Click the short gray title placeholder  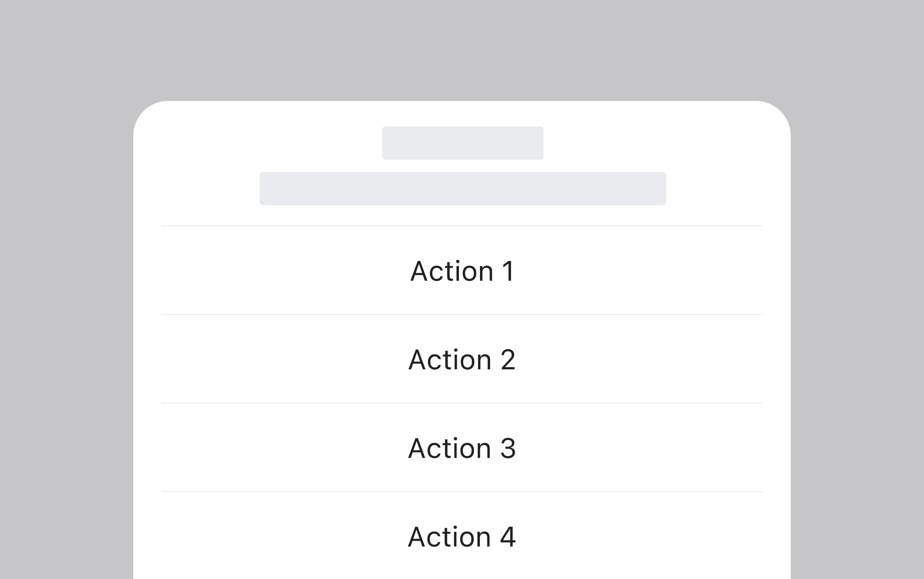462,143
